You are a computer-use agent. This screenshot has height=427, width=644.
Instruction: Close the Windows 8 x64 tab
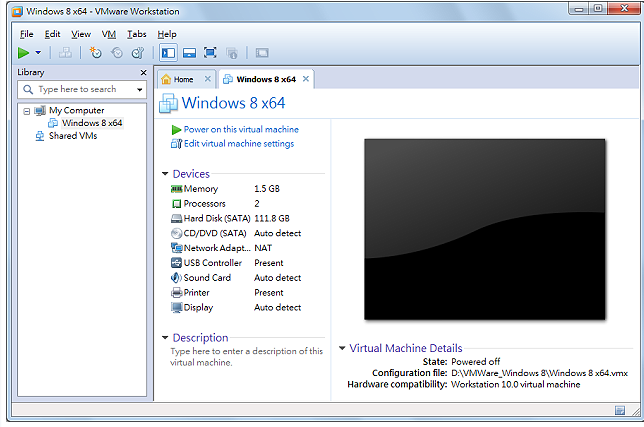[x=306, y=79]
